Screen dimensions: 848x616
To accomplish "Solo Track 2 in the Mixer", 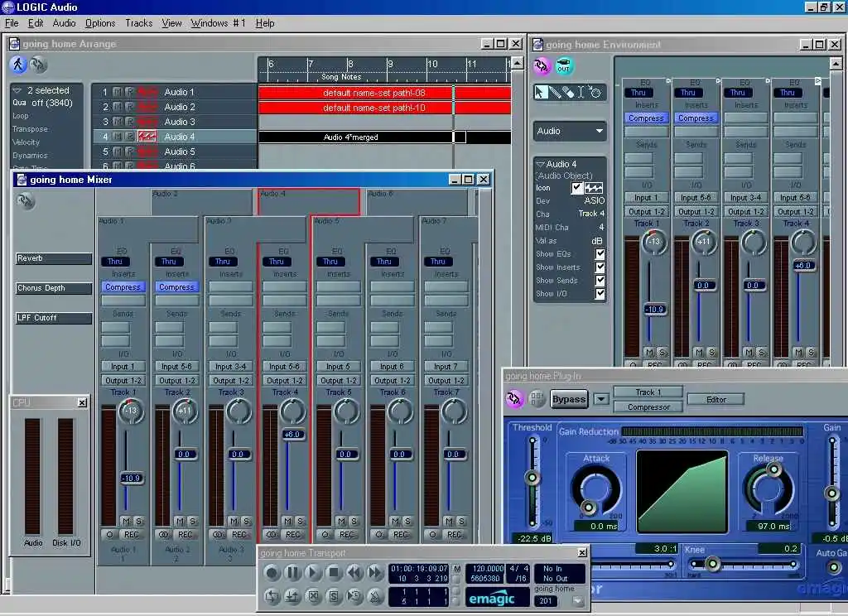I will [193, 521].
